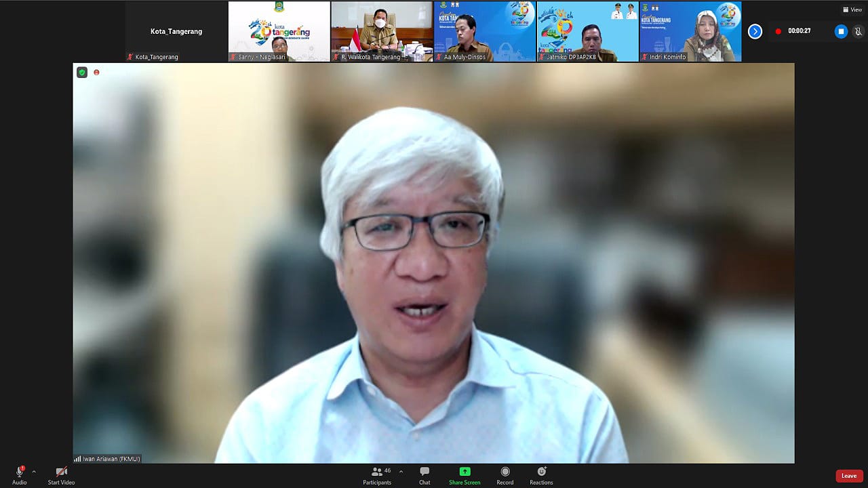Viewport: 868px width, 488px height.
Task: Select the Indri Kominfo video thumbnail
Action: coord(690,31)
